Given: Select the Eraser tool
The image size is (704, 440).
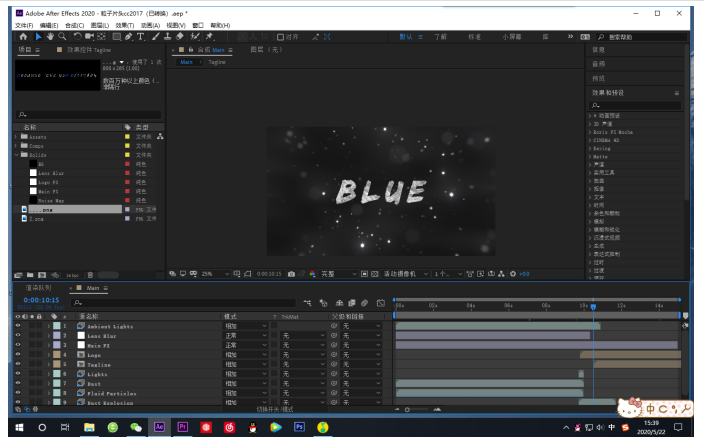Looking at the screenshot, I should coord(180,37).
